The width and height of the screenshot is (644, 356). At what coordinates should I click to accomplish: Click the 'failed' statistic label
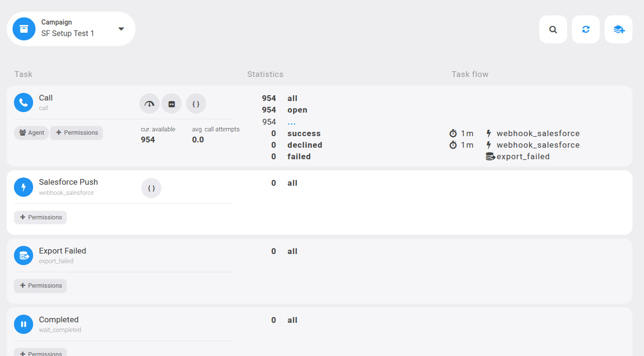[299, 156]
